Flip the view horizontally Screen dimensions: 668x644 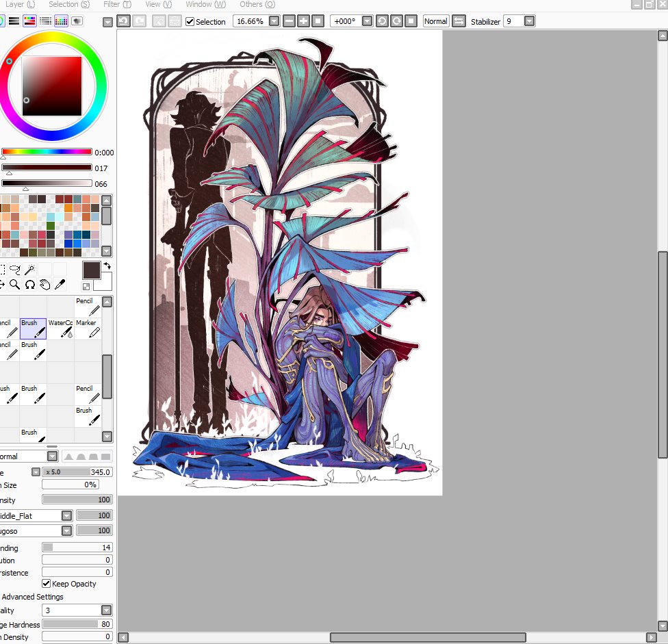coord(459,21)
